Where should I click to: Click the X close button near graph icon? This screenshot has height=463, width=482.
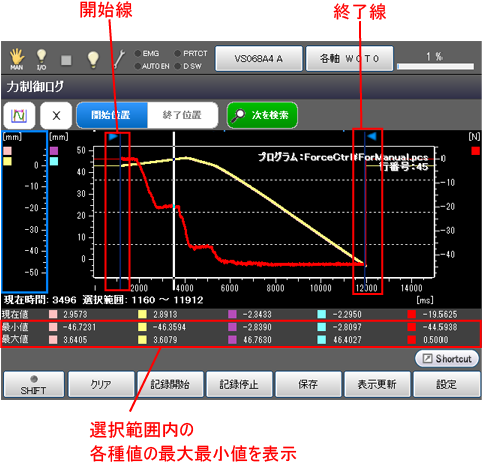56,115
